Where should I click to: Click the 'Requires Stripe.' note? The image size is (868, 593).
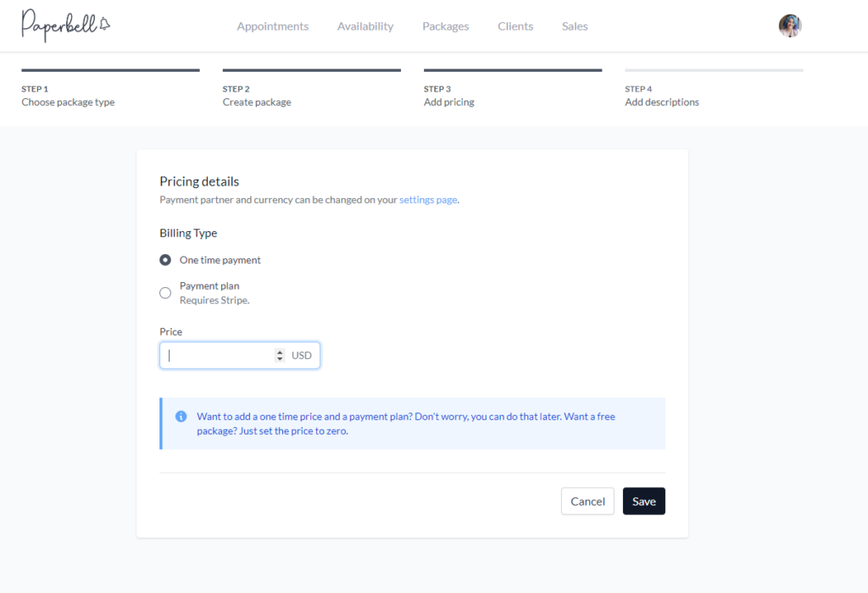[x=214, y=300]
